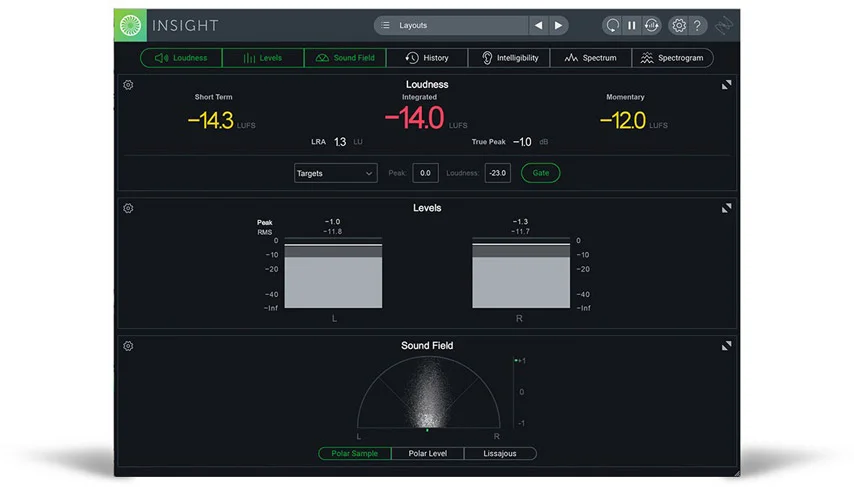Toggle the Levels module tab

(263, 58)
